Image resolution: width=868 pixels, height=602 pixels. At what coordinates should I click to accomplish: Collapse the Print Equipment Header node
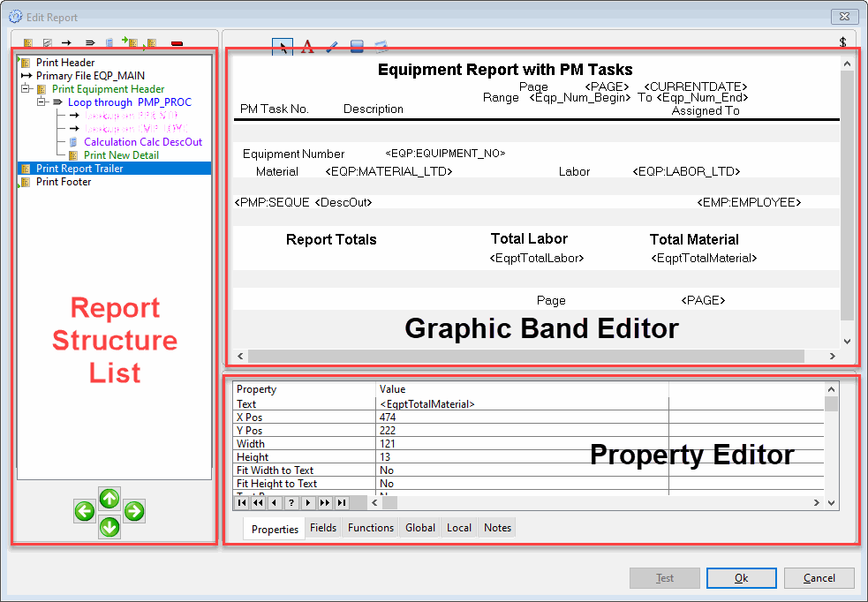(25, 89)
